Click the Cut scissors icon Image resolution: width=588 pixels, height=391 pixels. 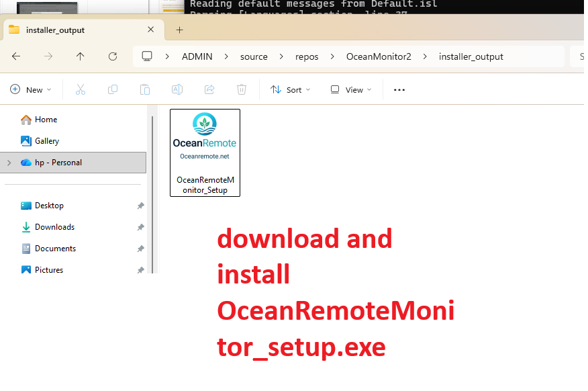click(x=81, y=89)
